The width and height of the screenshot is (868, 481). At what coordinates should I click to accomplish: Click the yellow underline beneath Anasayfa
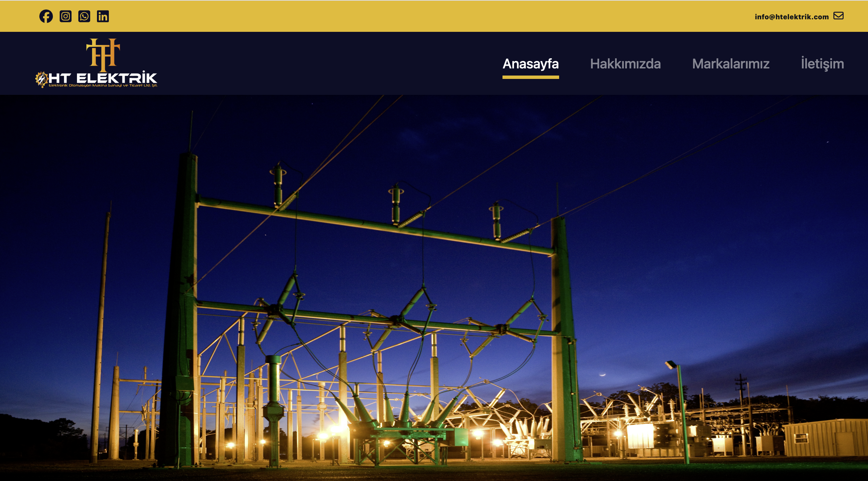click(530, 78)
